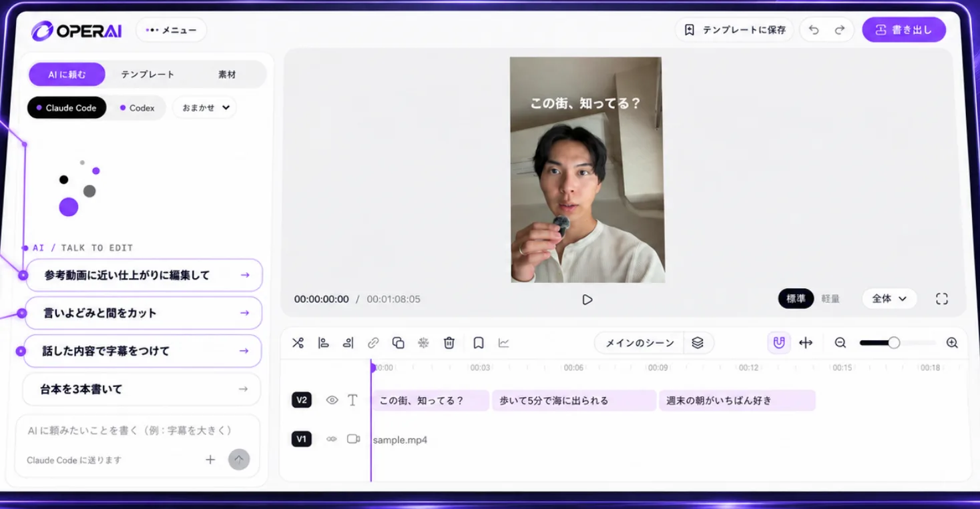This screenshot has width=980, height=509.
Task: Click the 書き出し export button
Action: point(904,30)
